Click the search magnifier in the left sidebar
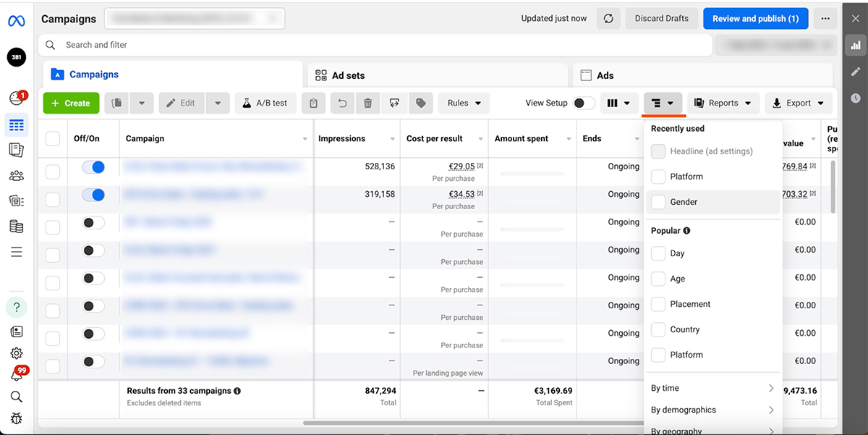This screenshot has width=868, height=435. click(x=16, y=397)
